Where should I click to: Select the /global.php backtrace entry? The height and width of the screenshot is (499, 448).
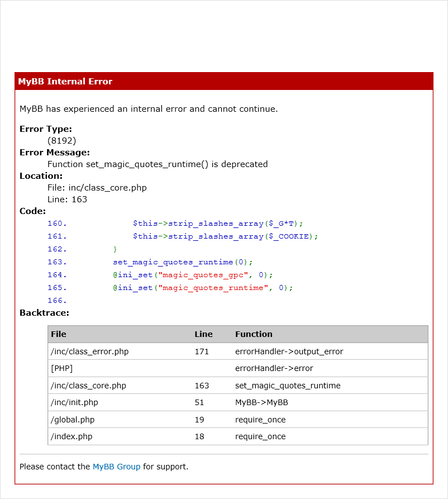[73, 420]
